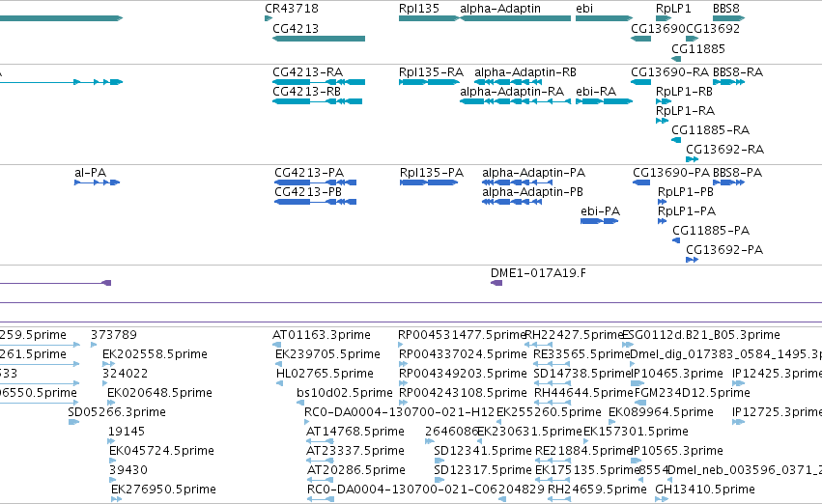Open transcript alpha-Adaptin-RB
822x504 pixels.
(x=525, y=71)
